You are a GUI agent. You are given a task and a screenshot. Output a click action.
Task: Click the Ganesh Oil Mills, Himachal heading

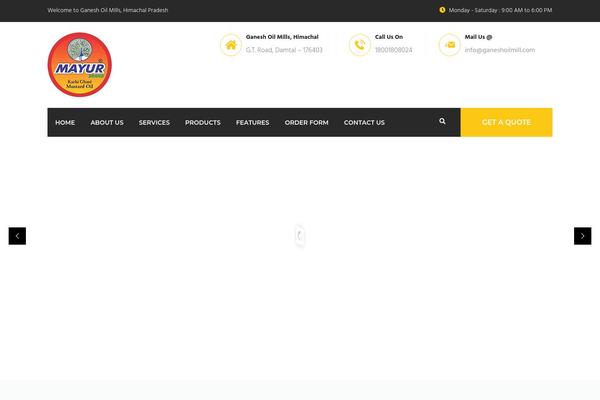[x=282, y=37]
